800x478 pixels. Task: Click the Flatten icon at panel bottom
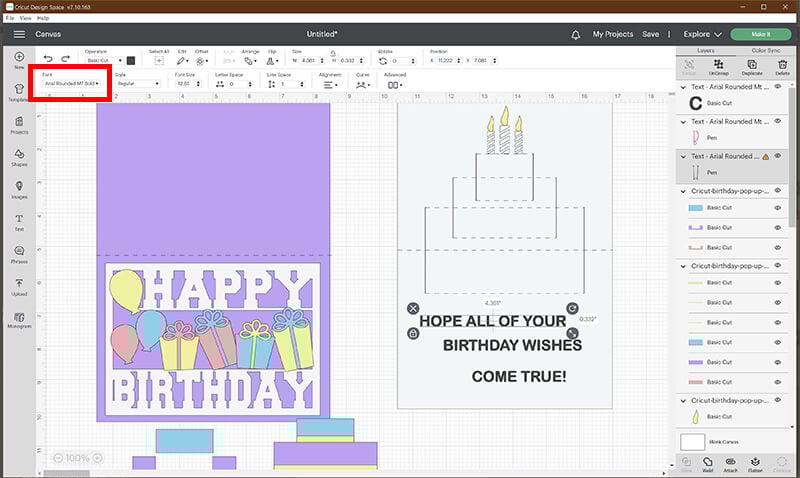(755, 462)
